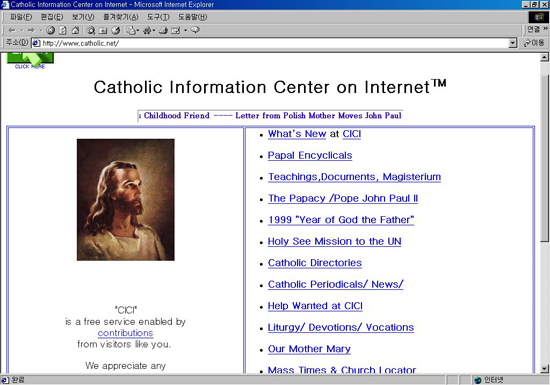The height and width of the screenshot is (385, 550).
Task: Open Holy See Mission to the UN link
Action: click(334, 242)
